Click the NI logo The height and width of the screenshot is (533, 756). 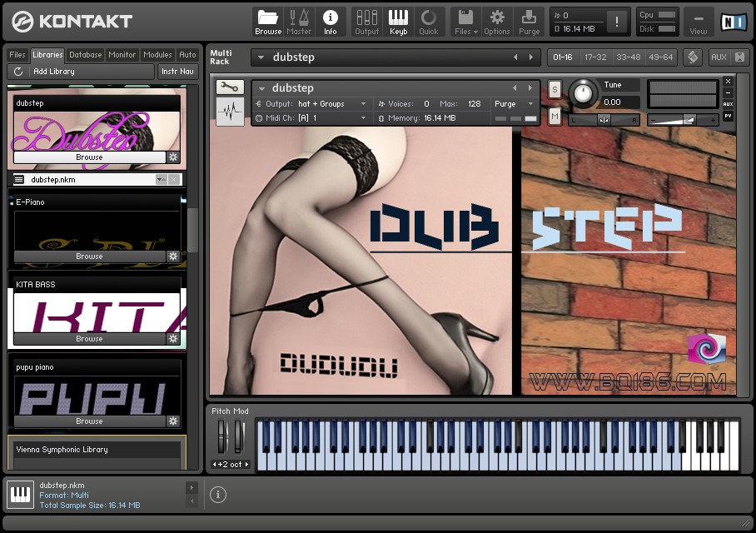click(733, 22)
